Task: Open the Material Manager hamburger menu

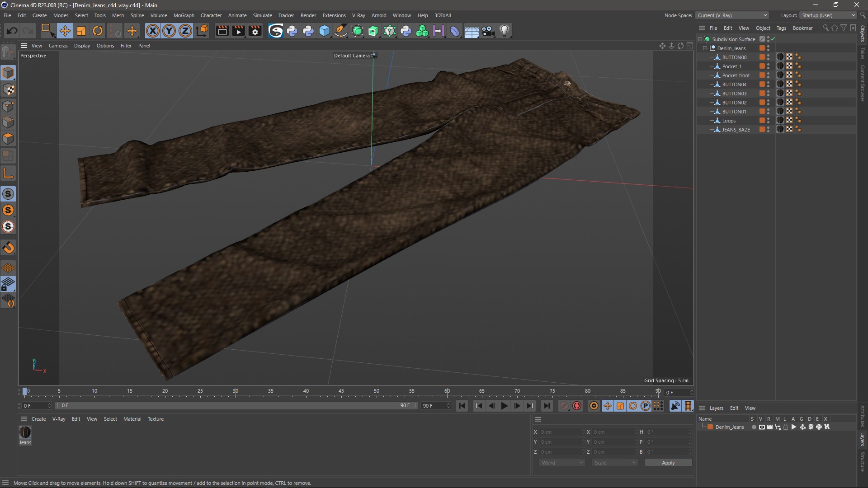Action: pos(24,419)
